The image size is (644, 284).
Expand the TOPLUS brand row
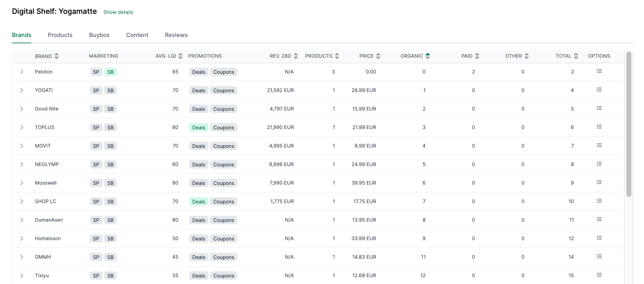coord(22,127)
